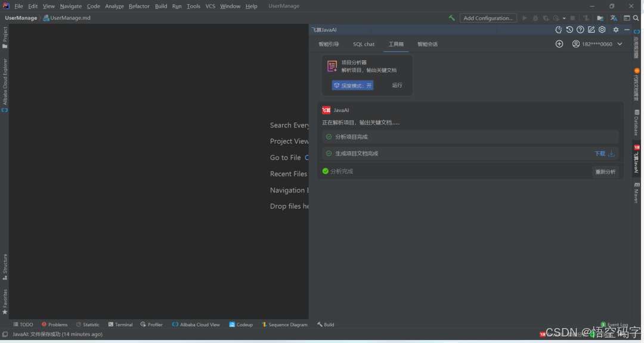
Task: Open Add Configuration dropdown
Action: [488, 18]
